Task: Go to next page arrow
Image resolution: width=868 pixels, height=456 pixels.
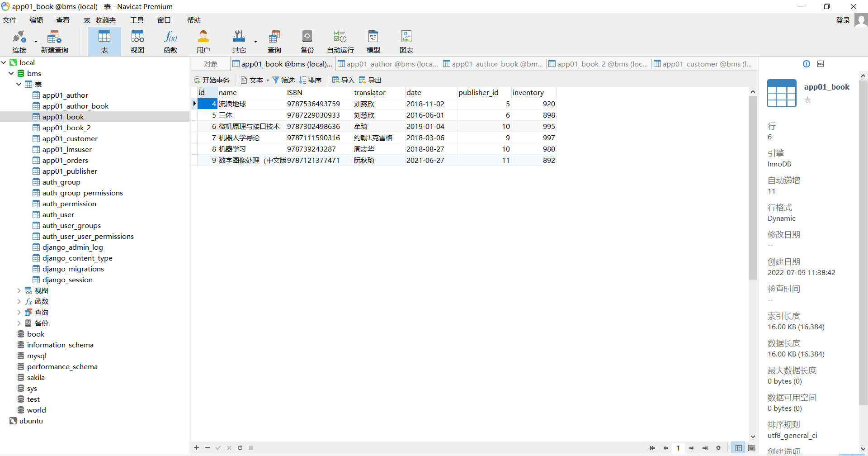Action: point(692,448)
